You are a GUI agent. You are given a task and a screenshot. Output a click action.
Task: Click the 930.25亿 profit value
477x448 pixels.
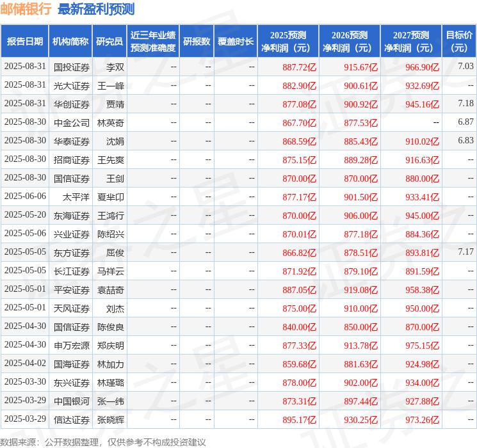361,420
